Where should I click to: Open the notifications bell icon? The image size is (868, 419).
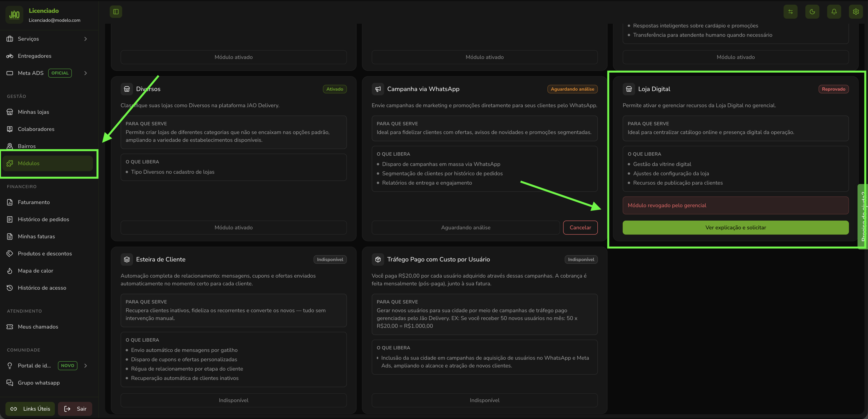tap(834, 12)
